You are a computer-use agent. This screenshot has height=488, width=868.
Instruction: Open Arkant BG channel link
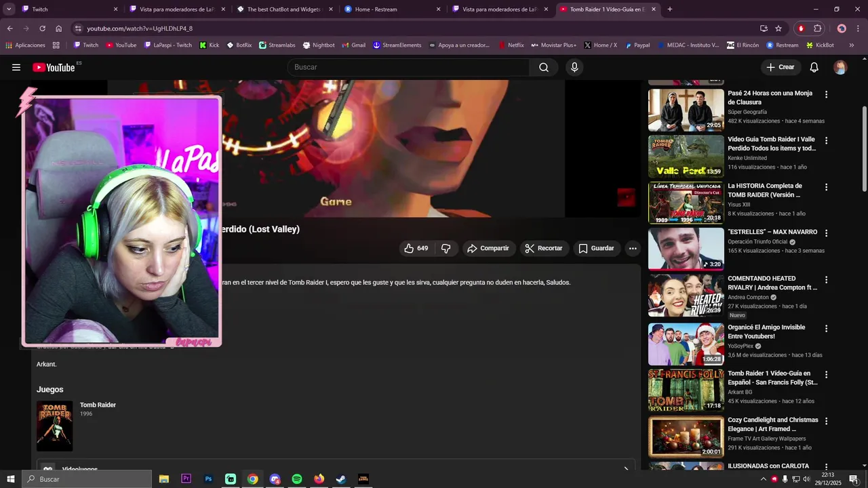pyautogui.click(x=740, y=392)
